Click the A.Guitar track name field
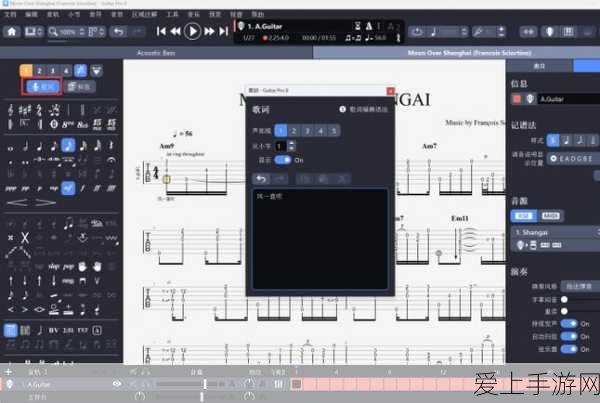The image size is (600, 403). click(569, 99)
